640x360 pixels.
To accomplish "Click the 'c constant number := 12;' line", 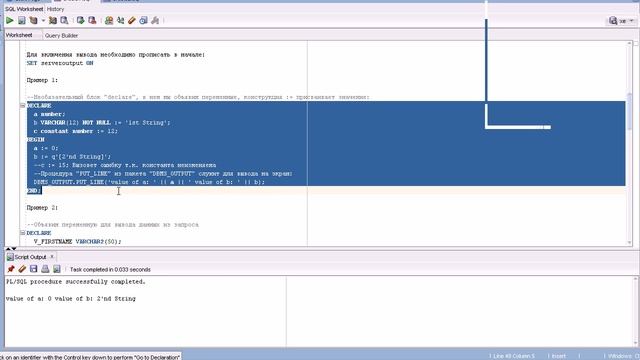I will coord(76,131).
